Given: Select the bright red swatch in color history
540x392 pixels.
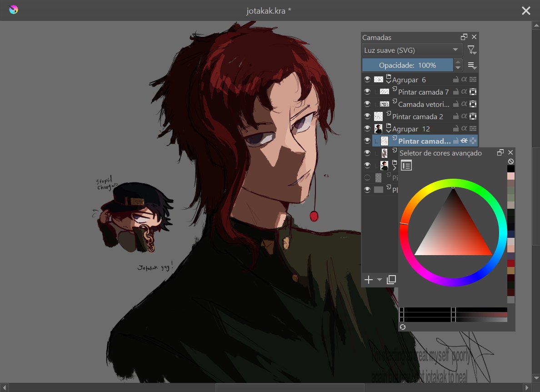Looking at the screenshot, I should (x=511, y=263).
